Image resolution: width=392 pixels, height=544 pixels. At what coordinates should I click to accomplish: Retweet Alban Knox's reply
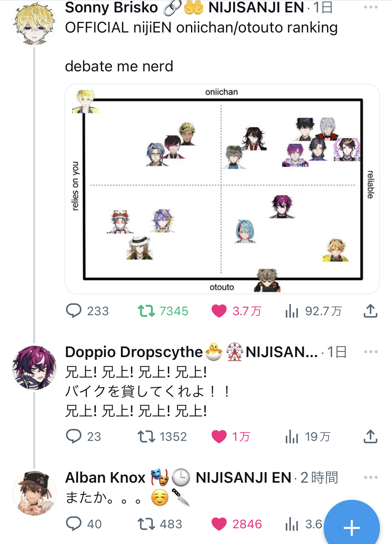(160, 524)
